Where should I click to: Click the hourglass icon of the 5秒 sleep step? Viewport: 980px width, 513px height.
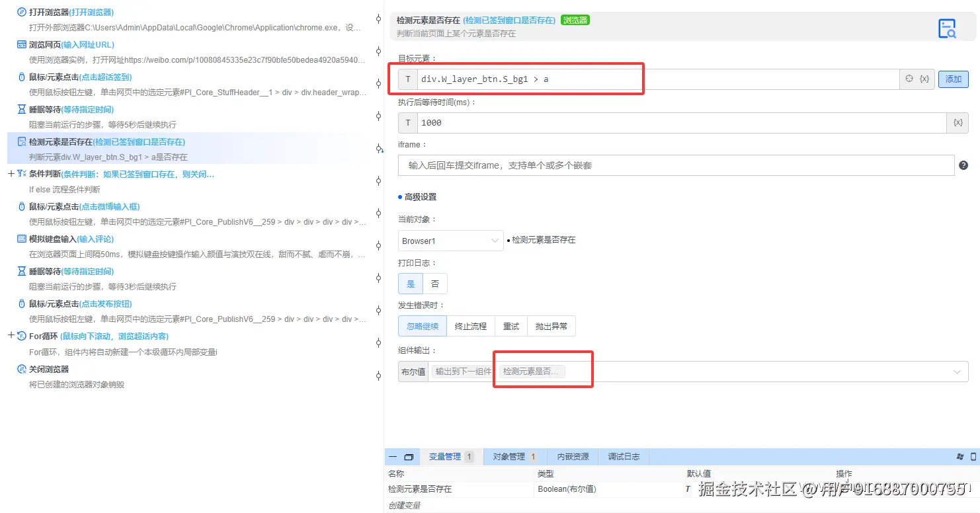tap(21, 109)
